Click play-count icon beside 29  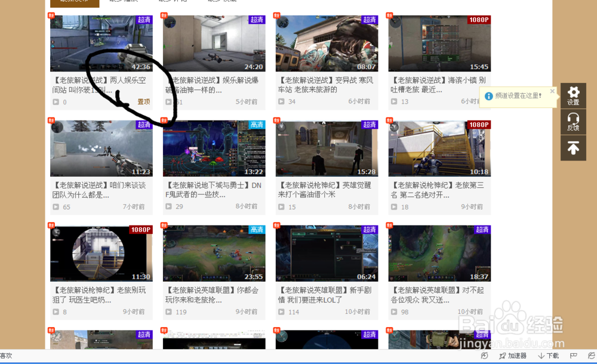pos(169,206)
